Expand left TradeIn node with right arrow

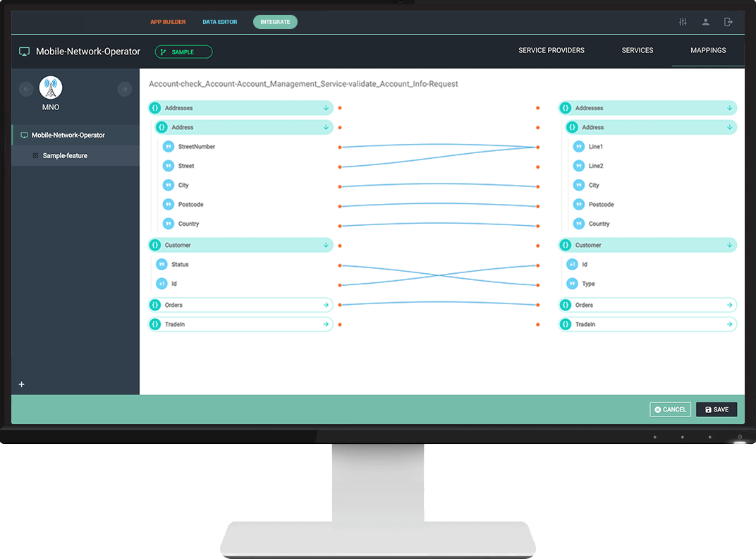point(326,325)
